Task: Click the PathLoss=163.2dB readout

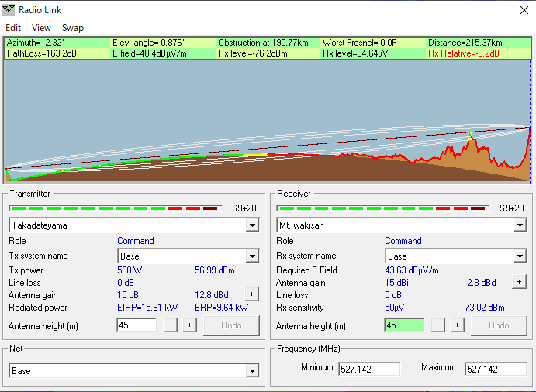Action: (x=42, y=53)
